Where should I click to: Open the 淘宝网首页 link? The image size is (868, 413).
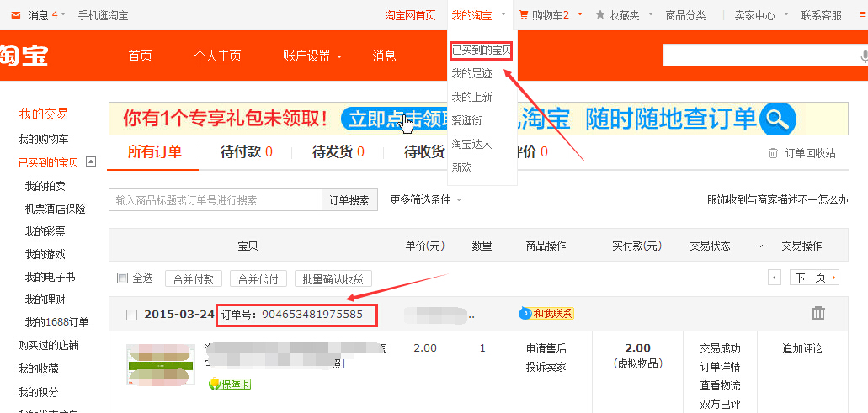(x=410, y=15)
